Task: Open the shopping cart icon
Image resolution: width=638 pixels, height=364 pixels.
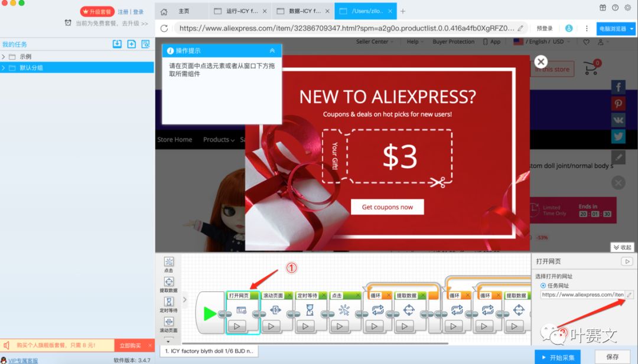Action: tap(592, 67)
